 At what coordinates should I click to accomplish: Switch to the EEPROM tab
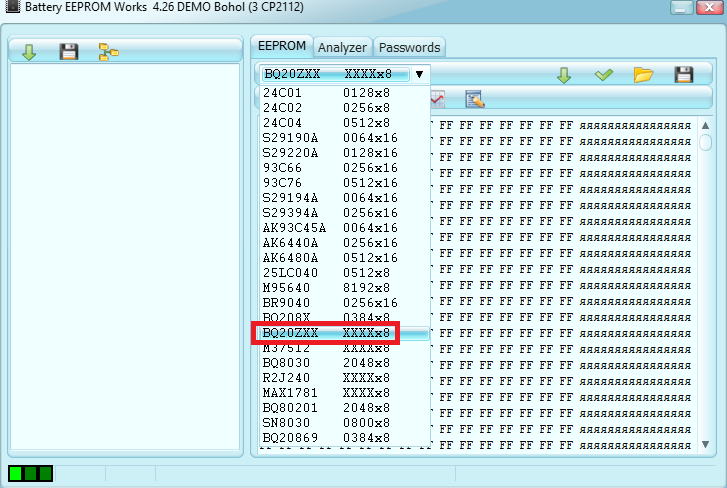tap(282, 46)
